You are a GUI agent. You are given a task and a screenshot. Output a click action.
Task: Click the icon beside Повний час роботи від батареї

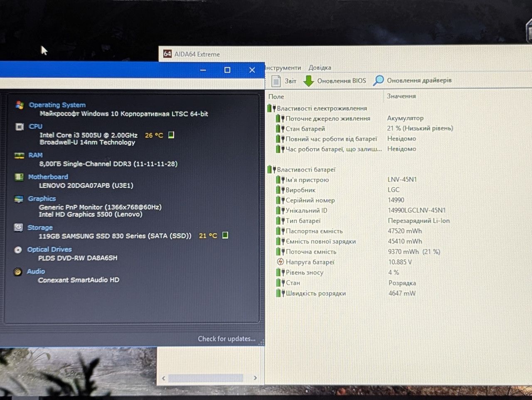coord(280,139)
